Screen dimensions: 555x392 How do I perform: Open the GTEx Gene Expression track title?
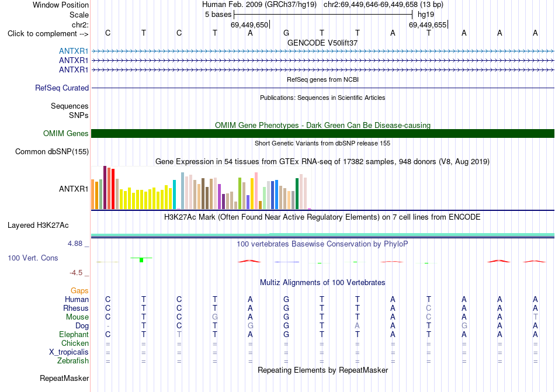322,162
